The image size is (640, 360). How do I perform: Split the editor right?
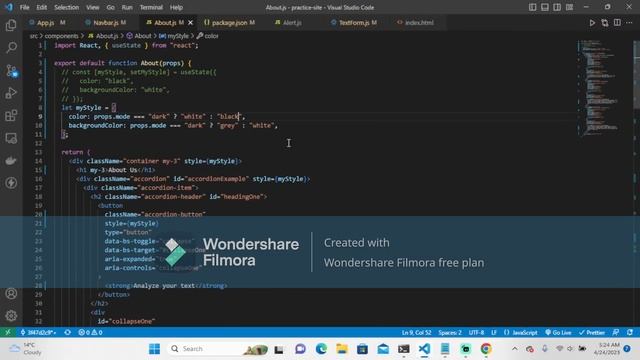click(x=617, y=23)
